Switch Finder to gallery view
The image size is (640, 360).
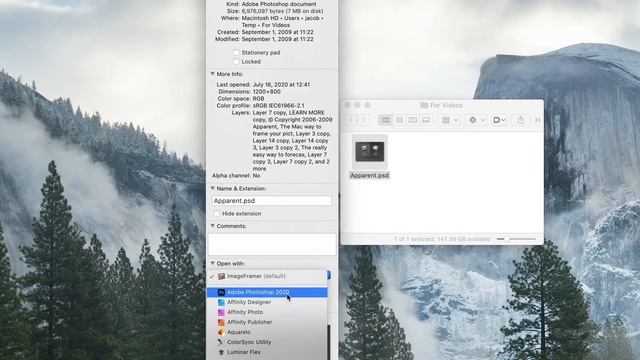coord(426,120)
